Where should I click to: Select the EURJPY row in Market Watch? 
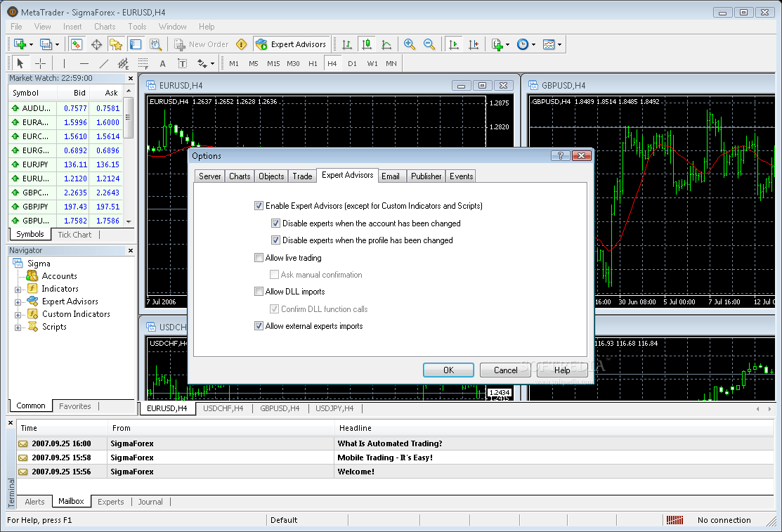click(66, 164)
